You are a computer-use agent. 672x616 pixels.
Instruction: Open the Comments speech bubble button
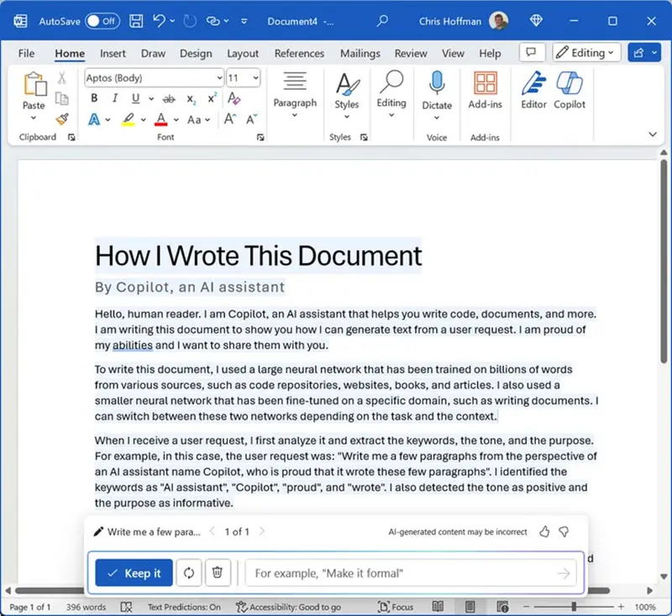532,53
